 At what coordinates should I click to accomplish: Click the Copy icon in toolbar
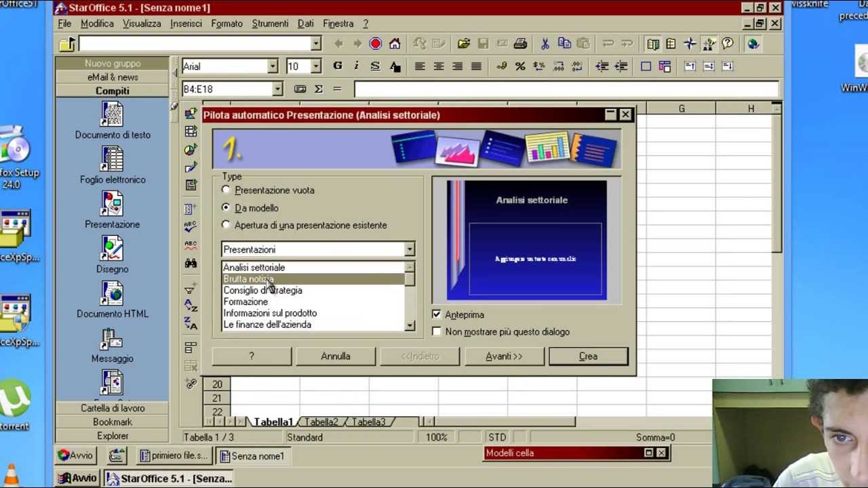pos(564,44)
